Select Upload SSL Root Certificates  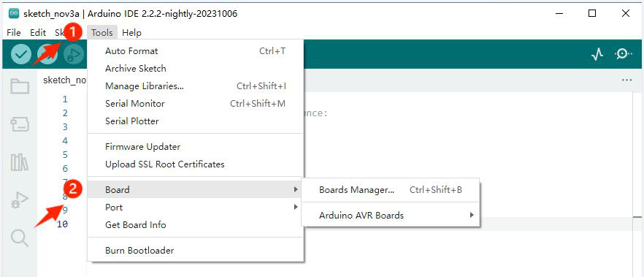click(196, 164)
